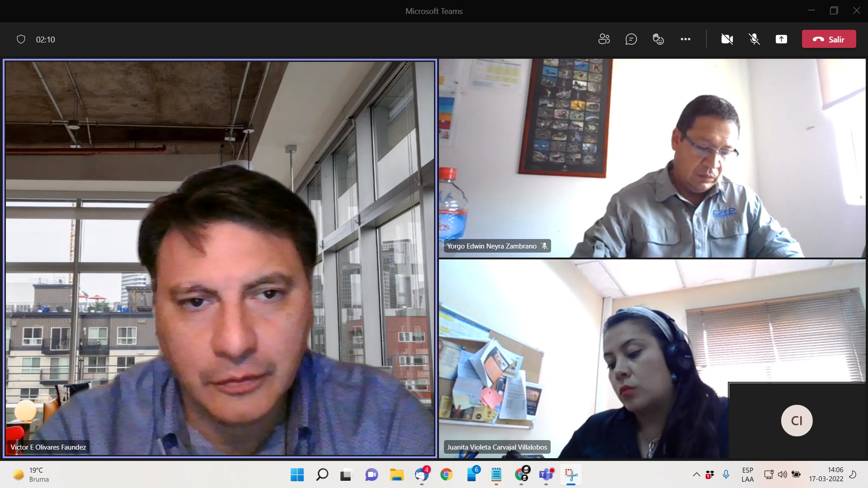Viewport: 868px width, 488px height.
Task: Expand hidden system tray icons
Action: (x=696, y=475)
